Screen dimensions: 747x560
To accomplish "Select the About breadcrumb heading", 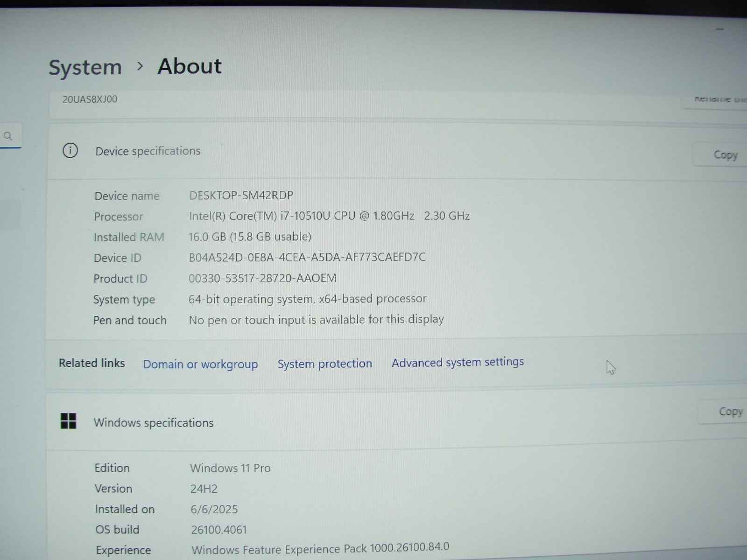I will point(189,66).
